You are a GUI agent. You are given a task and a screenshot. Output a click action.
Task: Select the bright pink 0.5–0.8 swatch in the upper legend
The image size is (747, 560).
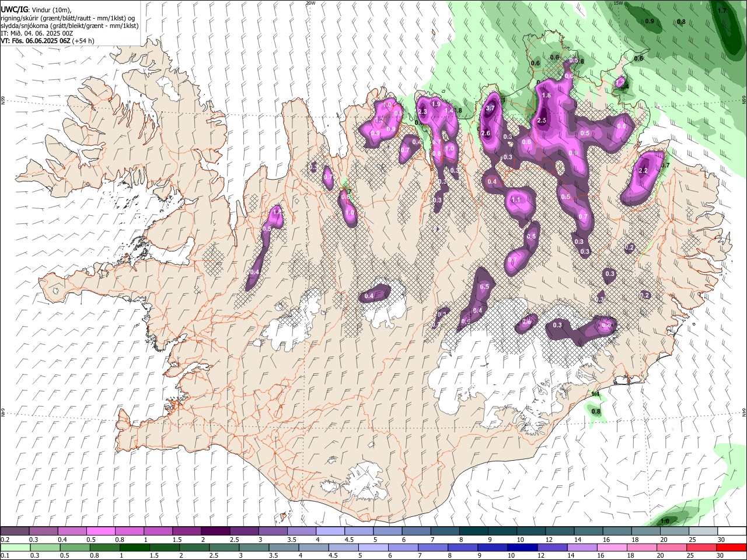pos(101,531)
